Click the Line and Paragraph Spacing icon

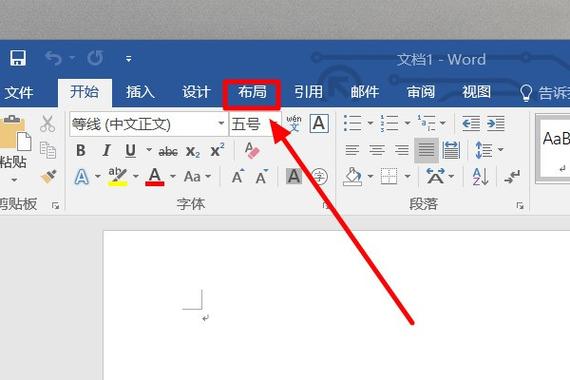tap(484, 150)
